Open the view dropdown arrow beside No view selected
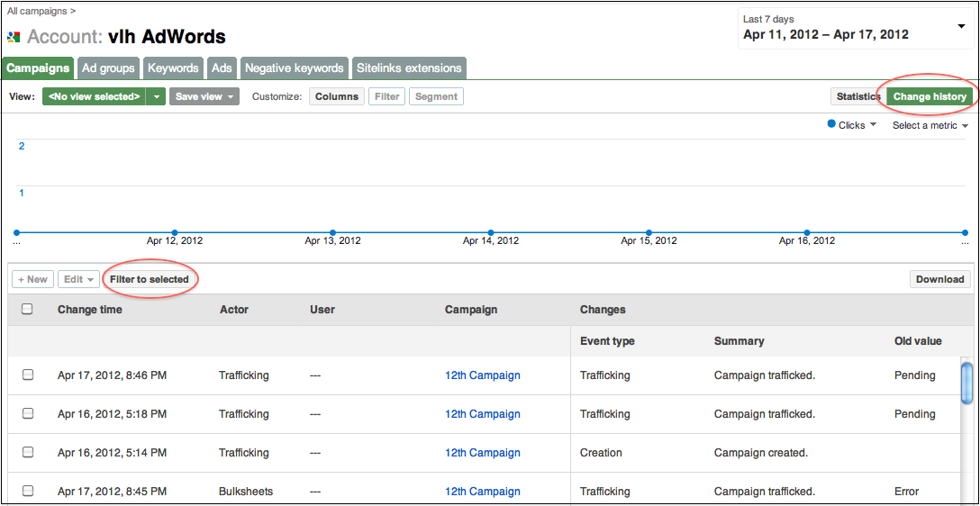Screen dimensions: 980x506 pyautogui.click(x=156, y=97)
